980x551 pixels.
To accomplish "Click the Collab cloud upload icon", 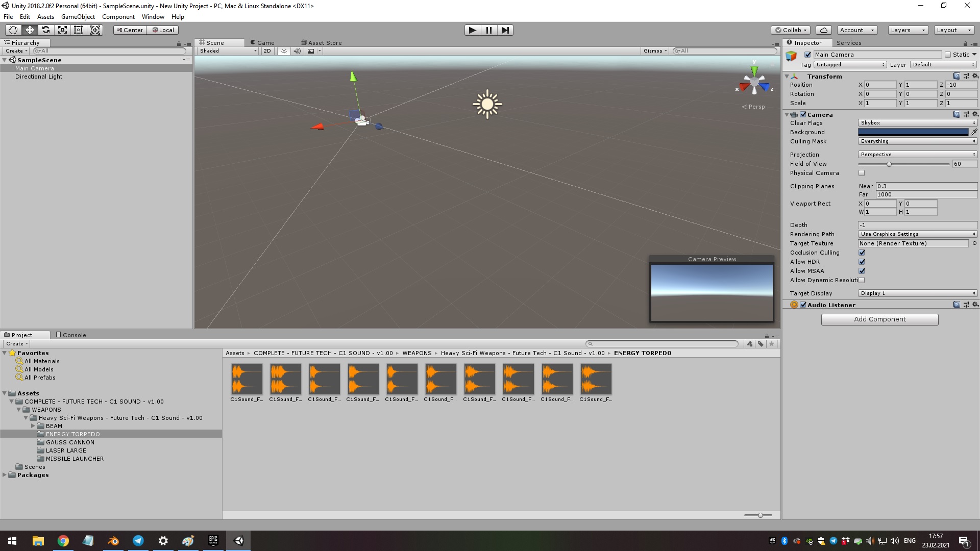I will click(824, 30).
